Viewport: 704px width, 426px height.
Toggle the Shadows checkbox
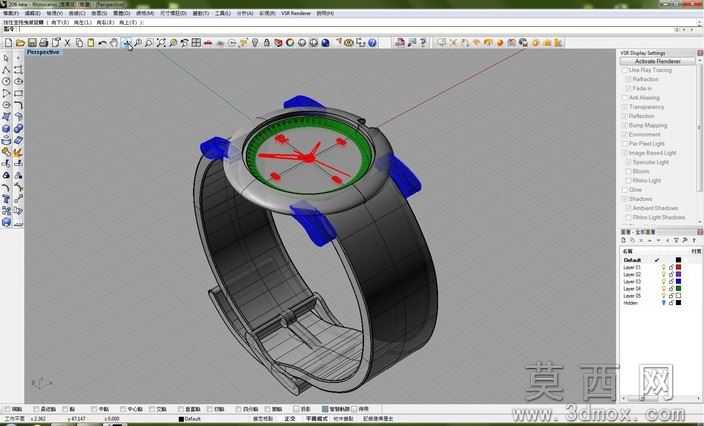(624, 199)
